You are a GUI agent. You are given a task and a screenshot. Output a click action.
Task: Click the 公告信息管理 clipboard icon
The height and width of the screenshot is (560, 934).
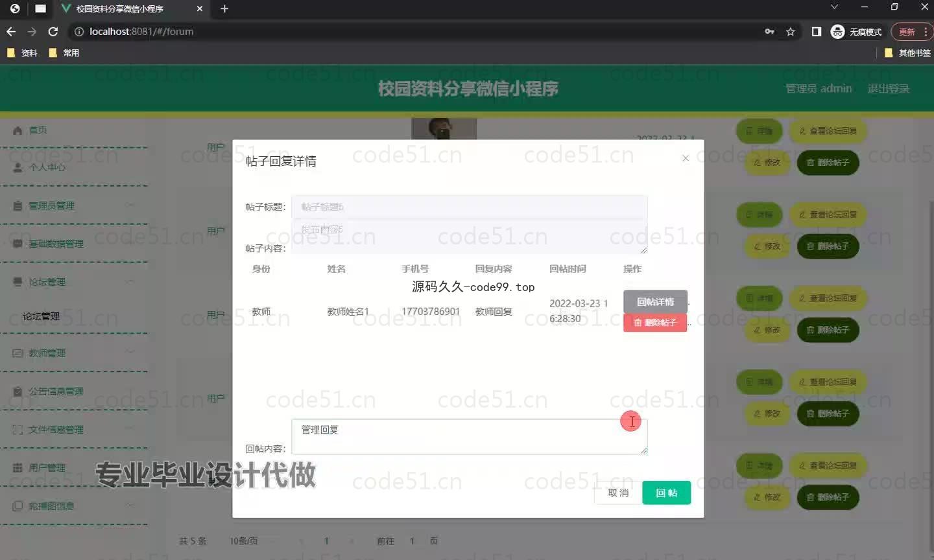[18, 391]
